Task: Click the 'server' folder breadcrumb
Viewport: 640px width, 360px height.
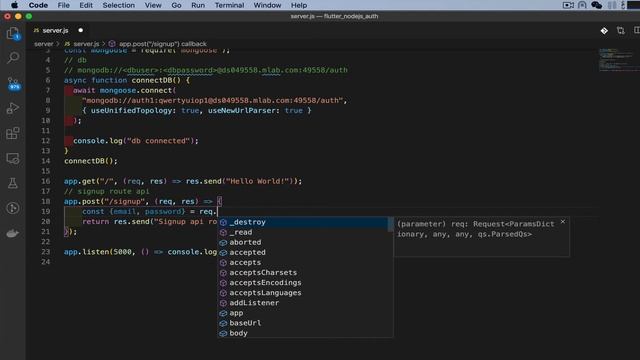Action: click(44, 44)
